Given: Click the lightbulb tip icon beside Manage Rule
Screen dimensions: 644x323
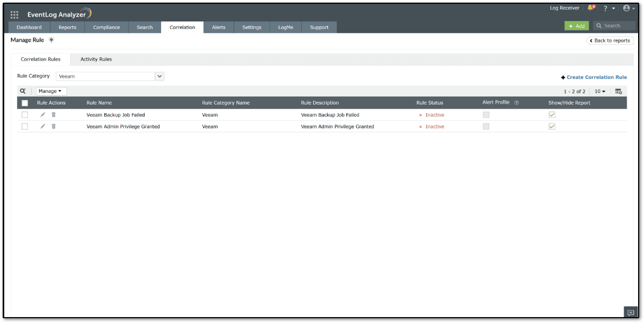Looking at the screenshot, I should [x=51, y=40].
